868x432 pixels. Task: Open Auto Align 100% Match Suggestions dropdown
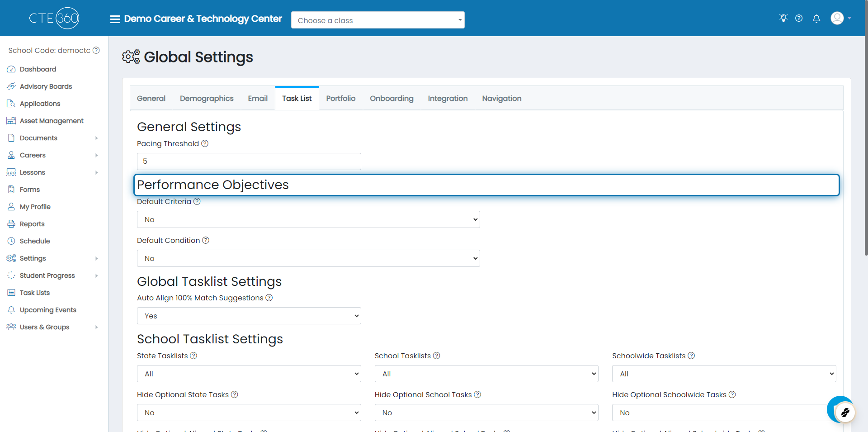click(x=249, y=316)
